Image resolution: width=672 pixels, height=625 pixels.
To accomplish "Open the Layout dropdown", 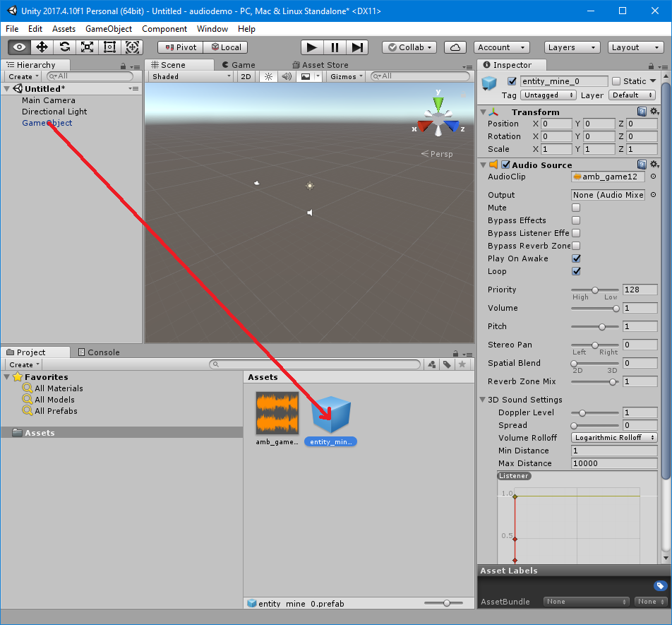I will coord(635,47).
